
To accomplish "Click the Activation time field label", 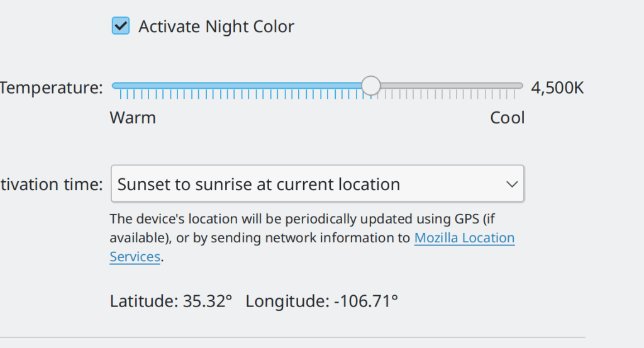I will click(x=51, y=184).
